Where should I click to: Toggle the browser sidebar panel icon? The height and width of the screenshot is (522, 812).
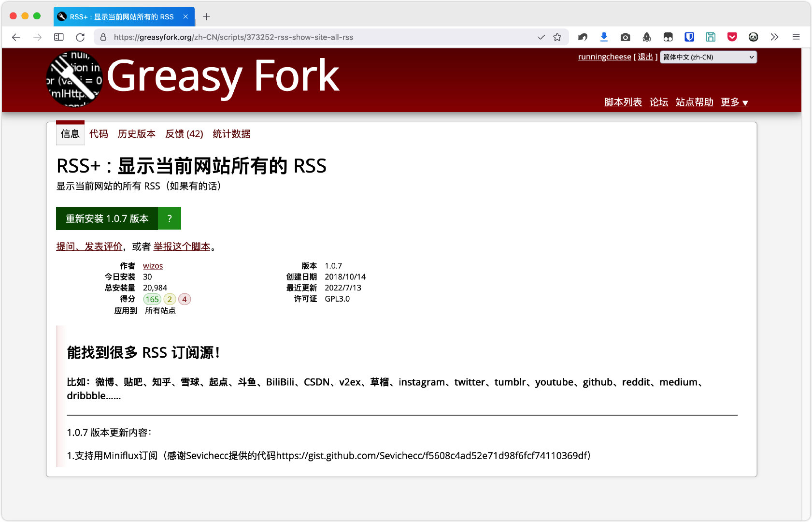(x=59, y=37)
